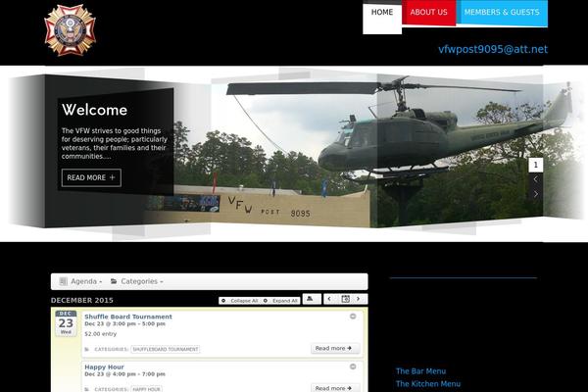Open the Shuffle Board Tournament event title
The width and height of the screenshot is (588, 392).
pyautogui.click(x=128, y=317)
